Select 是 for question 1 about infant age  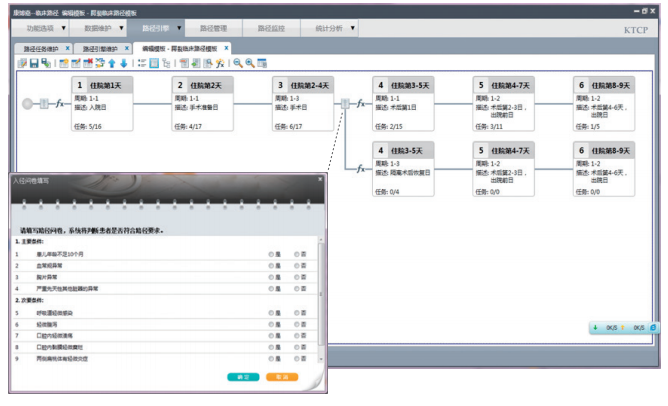tap(271, 255)
